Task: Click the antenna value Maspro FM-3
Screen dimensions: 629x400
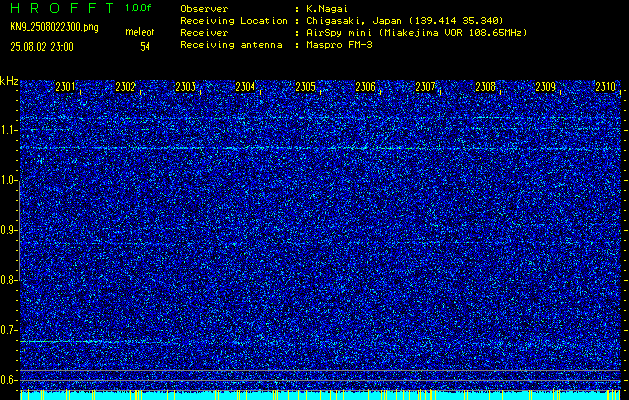Action: click(x=339, y=45)
